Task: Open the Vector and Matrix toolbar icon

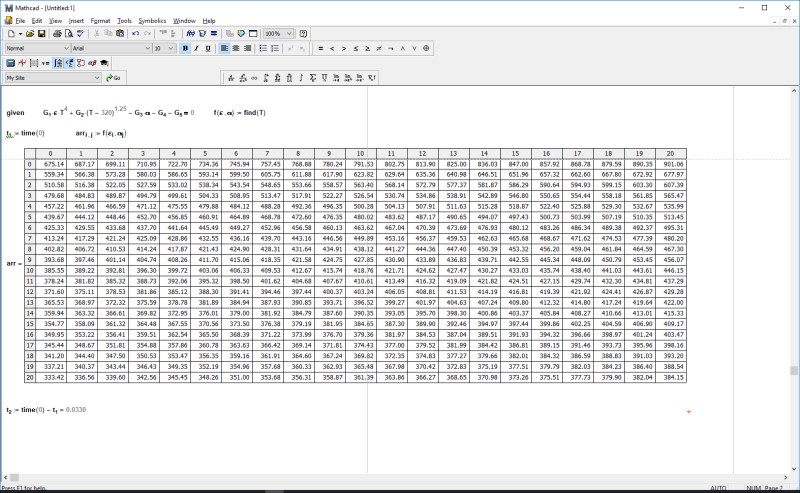Action: pos(34,63)
